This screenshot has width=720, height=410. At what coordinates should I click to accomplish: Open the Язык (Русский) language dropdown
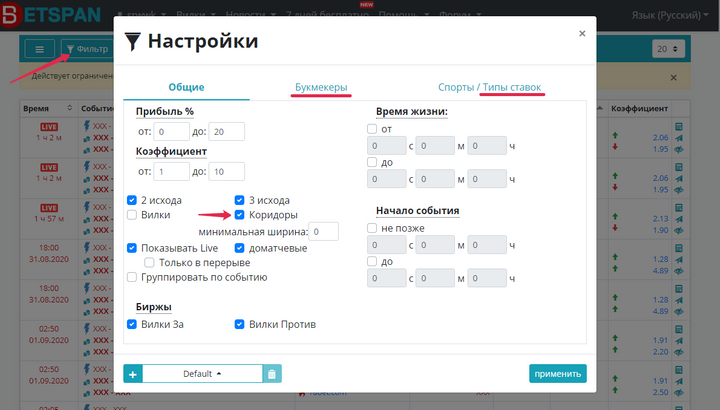click(x=669, y=15)
